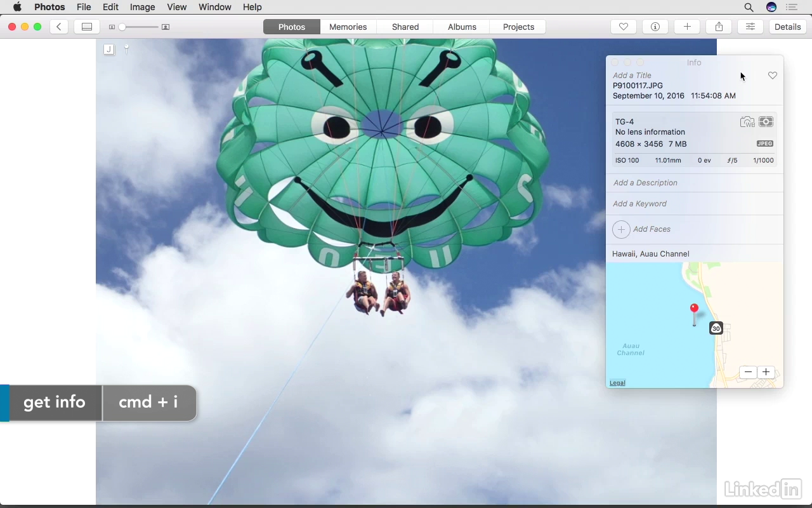Open the Photos application menu
This screenshot has height=508, width=812.
[x=49, y=7]
